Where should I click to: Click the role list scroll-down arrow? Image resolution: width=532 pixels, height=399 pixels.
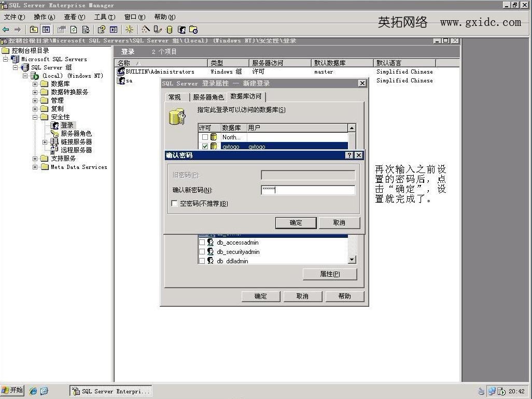click(x=352, y=260)
